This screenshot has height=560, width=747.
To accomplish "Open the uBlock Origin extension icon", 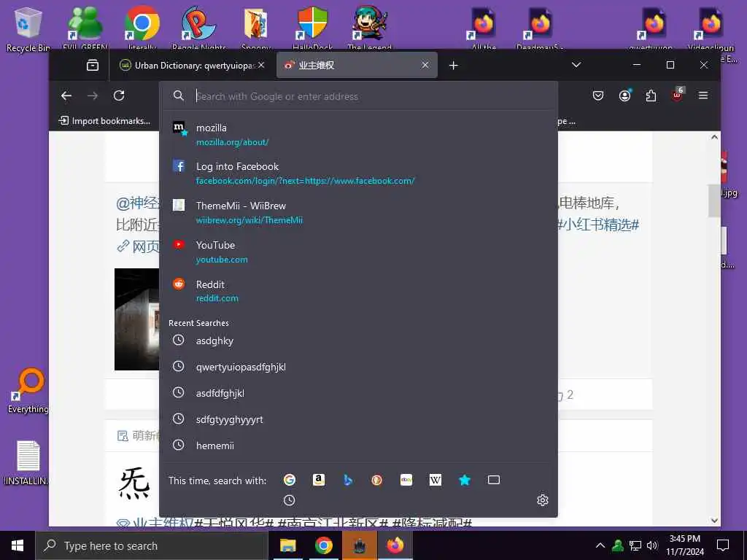I will [677, 95].
